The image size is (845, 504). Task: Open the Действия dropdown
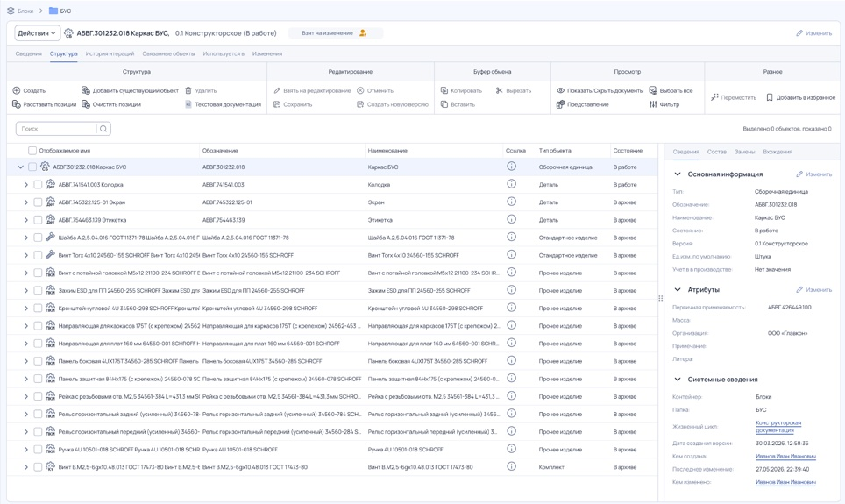coord(37,33)
